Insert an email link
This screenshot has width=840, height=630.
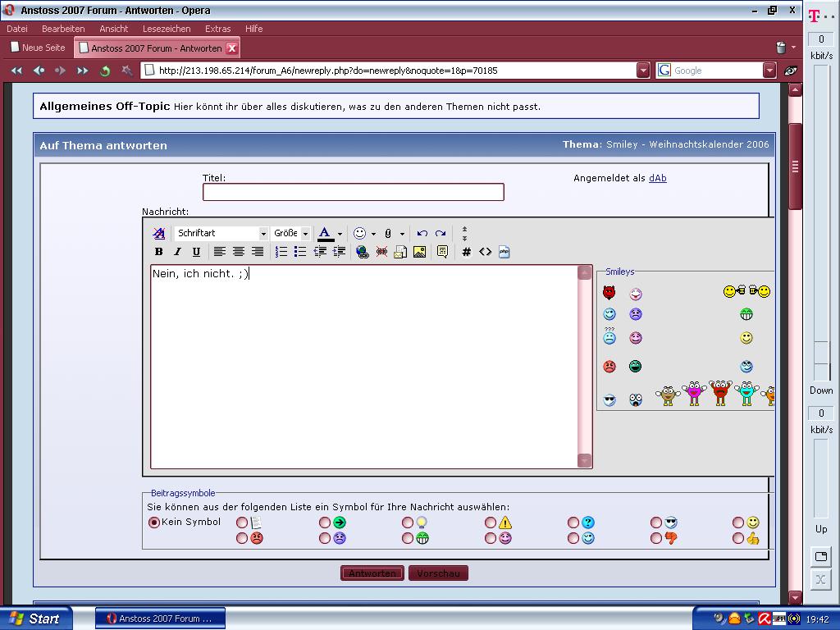coord(400,252)
